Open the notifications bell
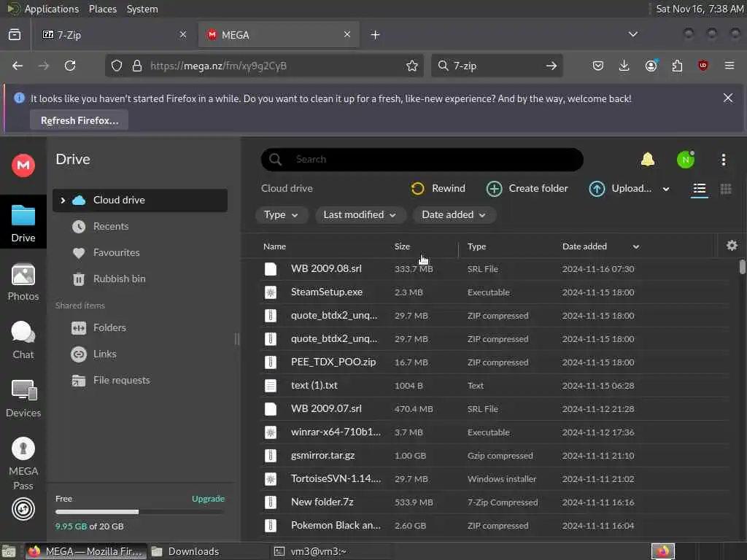This screenshot has width=747, height=560. [x=648, y=160]
